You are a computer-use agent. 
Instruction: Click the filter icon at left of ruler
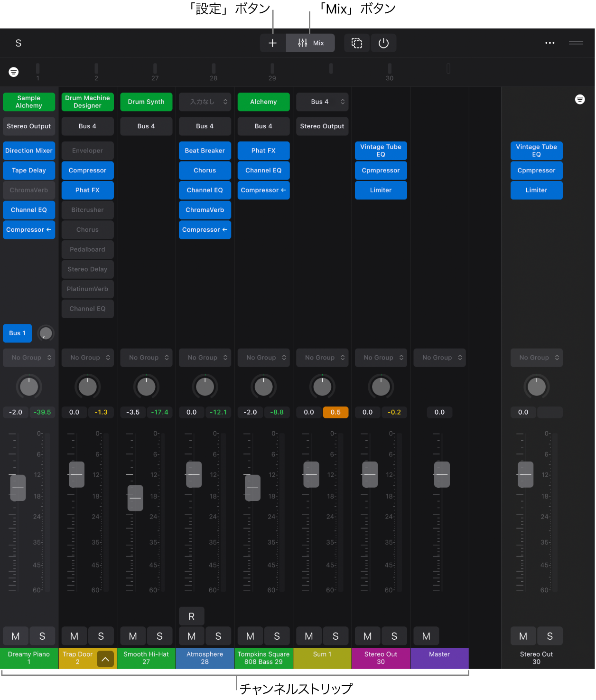coord(14,72)
